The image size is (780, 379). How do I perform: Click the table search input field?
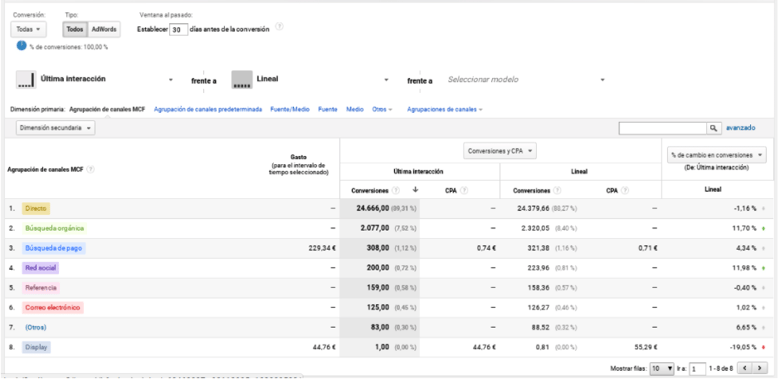coord(663,128)
